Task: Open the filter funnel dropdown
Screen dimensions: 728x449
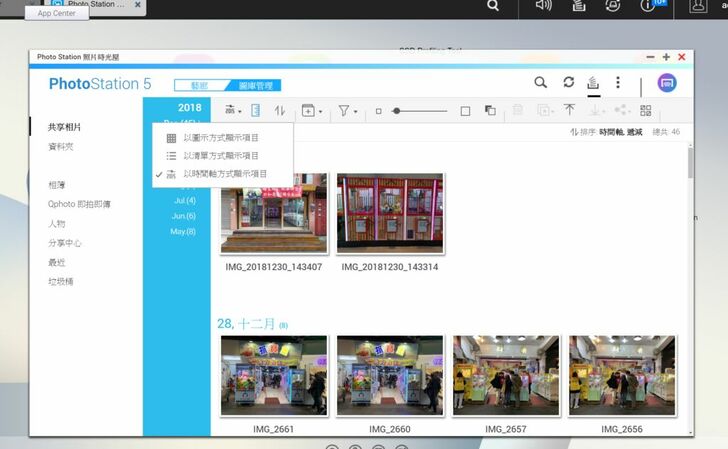Action: tap(347, 111)
